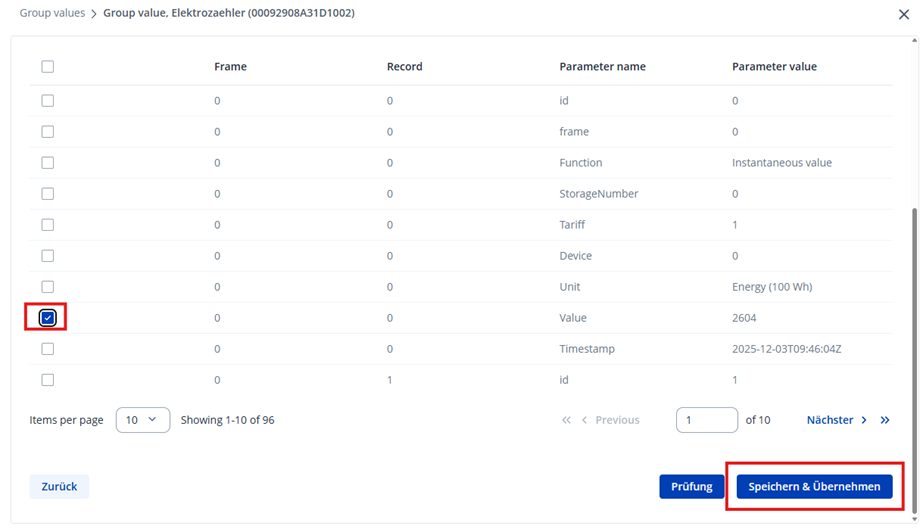Close the Group value dialog
Image resolution: width=923 pixels, height=529 pixels.
[x=904, y=14]
